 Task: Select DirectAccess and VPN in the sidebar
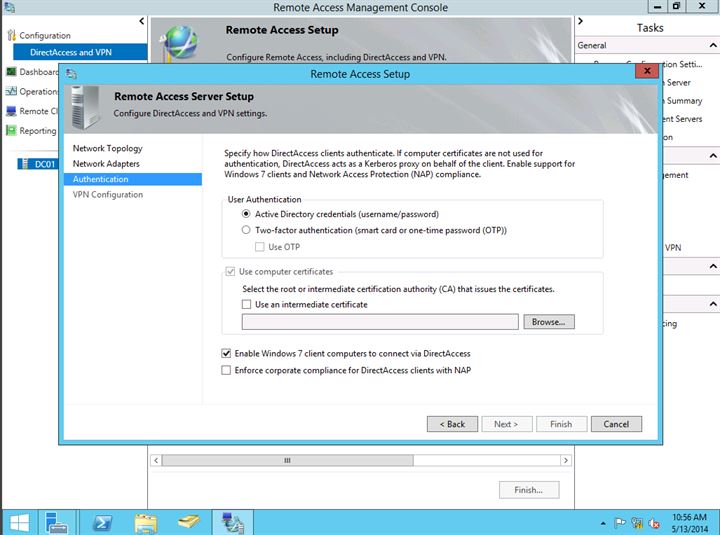click(80, 52)
